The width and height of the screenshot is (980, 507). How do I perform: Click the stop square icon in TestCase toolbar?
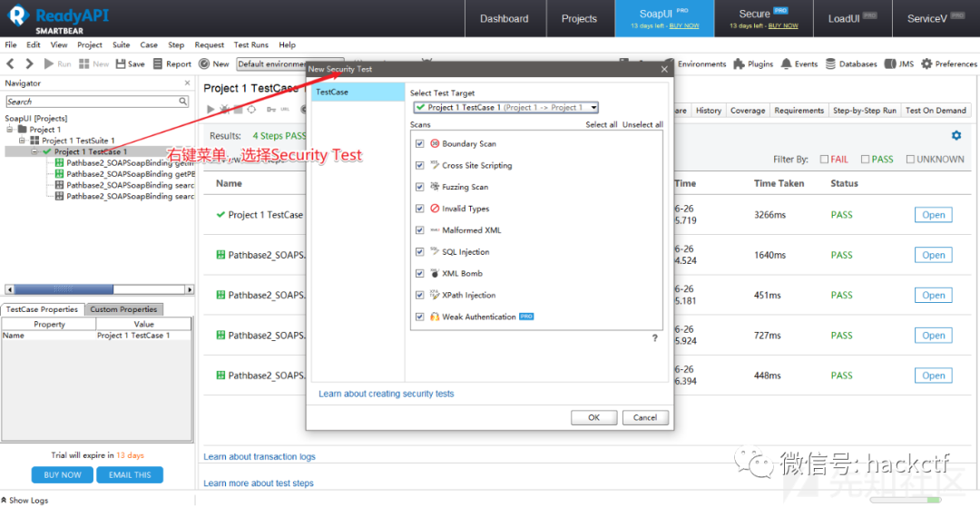tap(238, 109)
